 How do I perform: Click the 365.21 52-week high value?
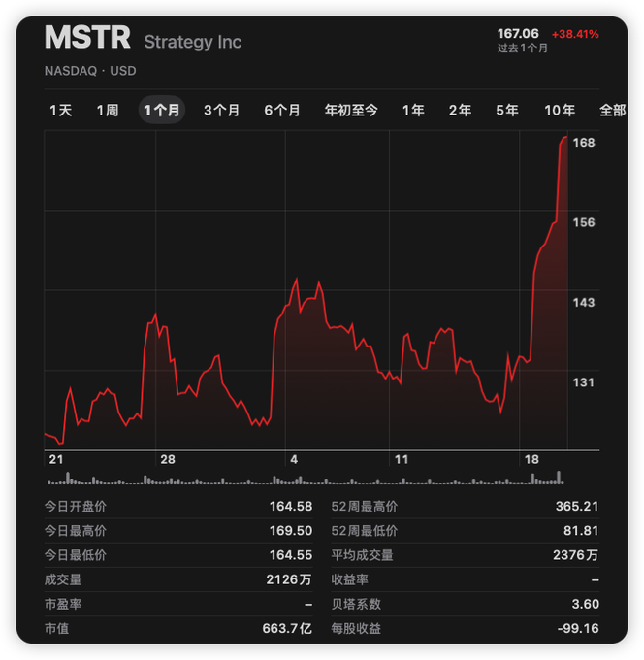pos(577,506)
